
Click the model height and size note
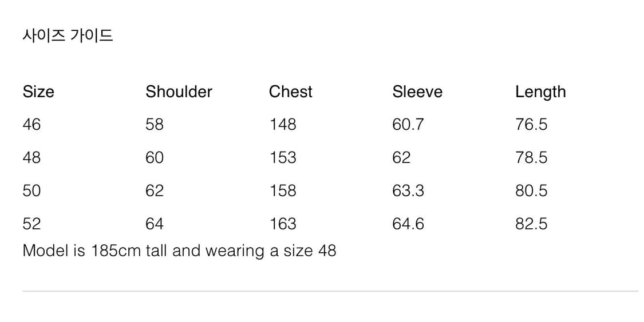tap(179, 251)
